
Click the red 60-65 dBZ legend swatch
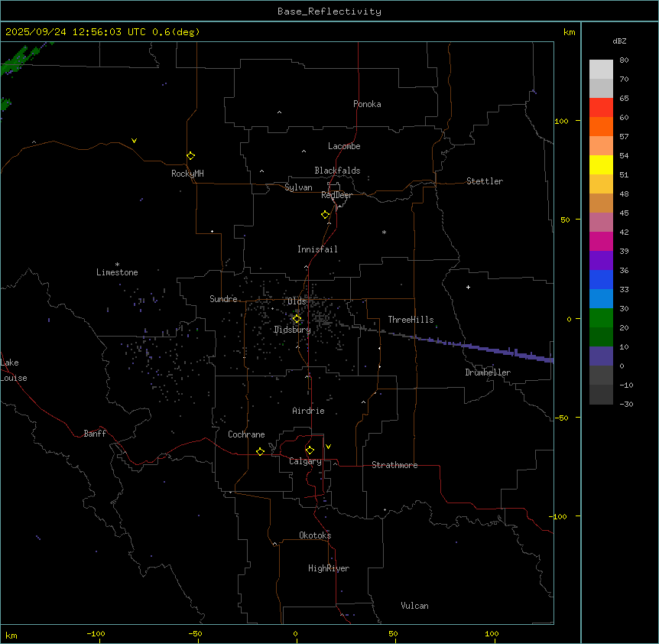(x=601, y=108)
